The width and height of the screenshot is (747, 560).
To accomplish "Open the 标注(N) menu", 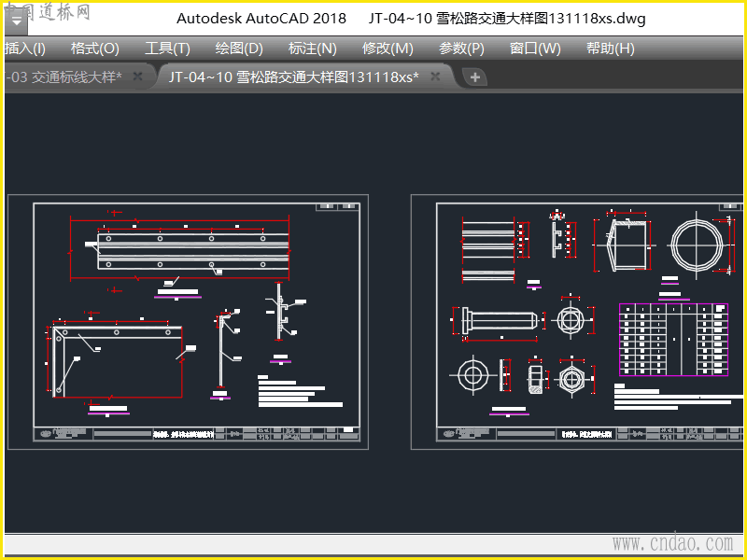I will click(313, 49).
